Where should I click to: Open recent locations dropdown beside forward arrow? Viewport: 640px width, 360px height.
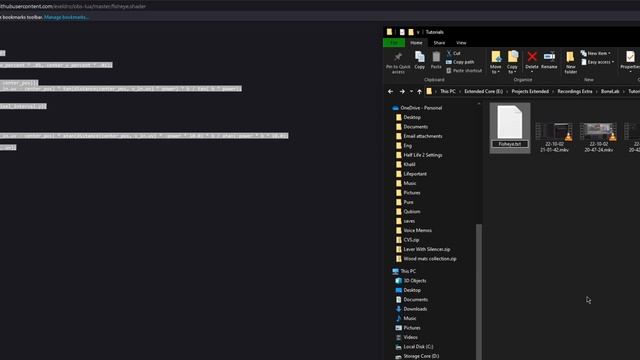coord(411,91)
